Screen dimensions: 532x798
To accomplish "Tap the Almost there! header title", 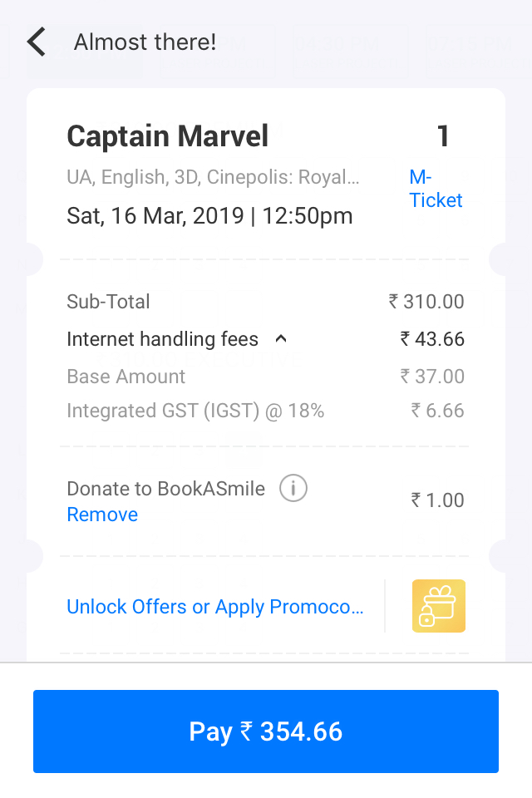I will coord(145,42).
